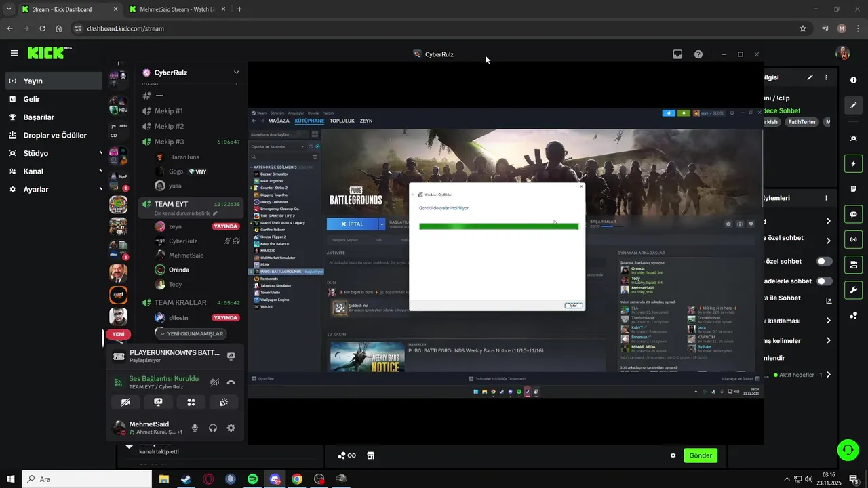Open Discord help icon in popout title
The height and width of the screenshot is (488, 868).
point(698,54)
